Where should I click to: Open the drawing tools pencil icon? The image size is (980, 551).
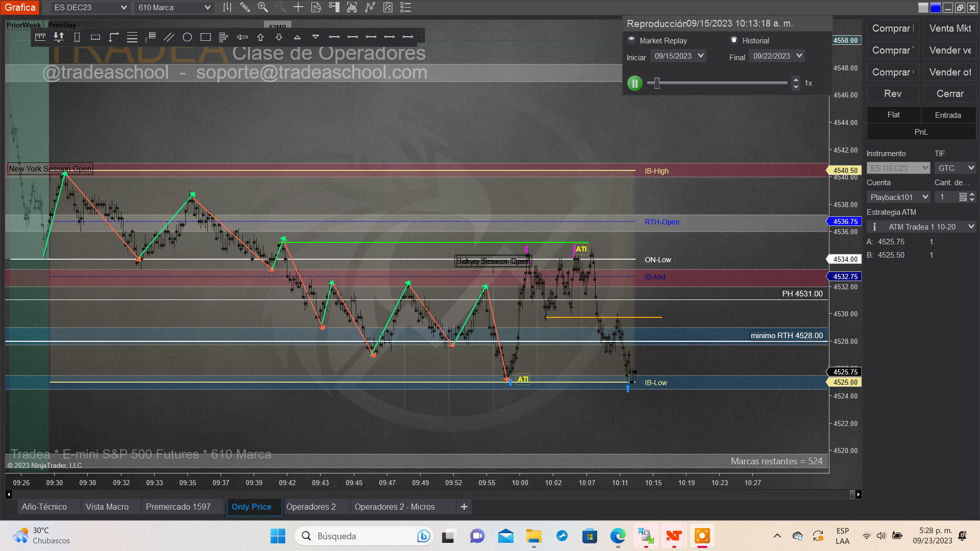click(245, 7)
